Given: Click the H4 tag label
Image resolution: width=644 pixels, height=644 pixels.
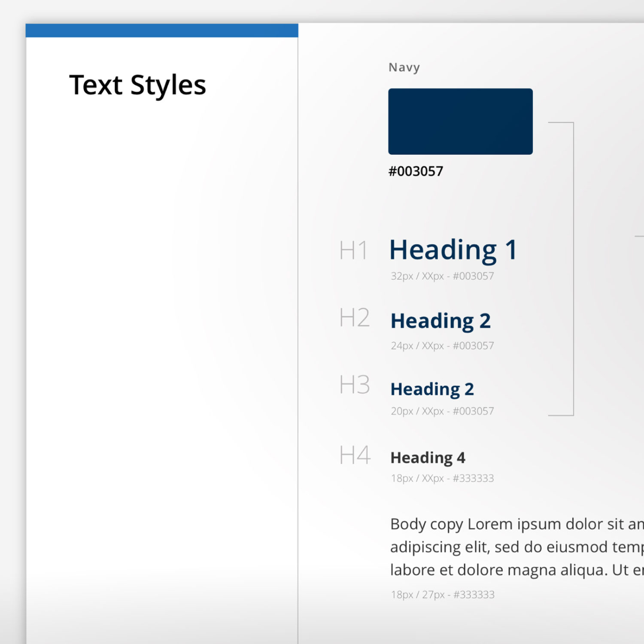Looking at the screenshot, I should [355, 455].
